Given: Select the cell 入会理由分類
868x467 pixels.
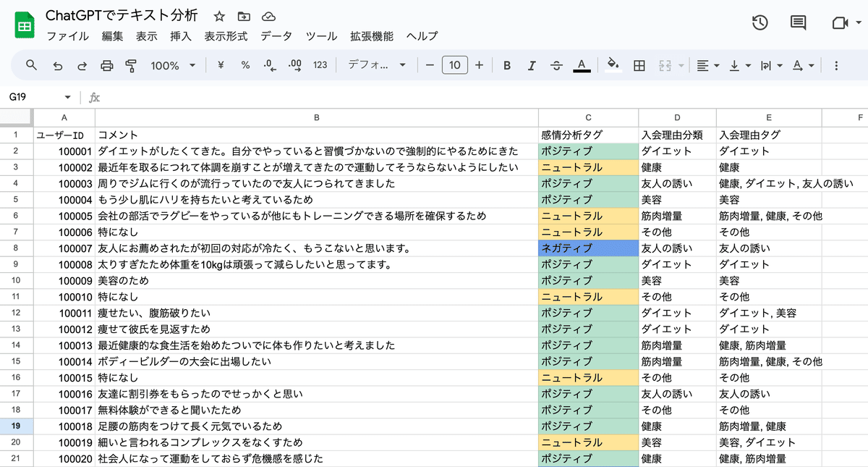Looking at the screenshot, I should tap(678, 135).
